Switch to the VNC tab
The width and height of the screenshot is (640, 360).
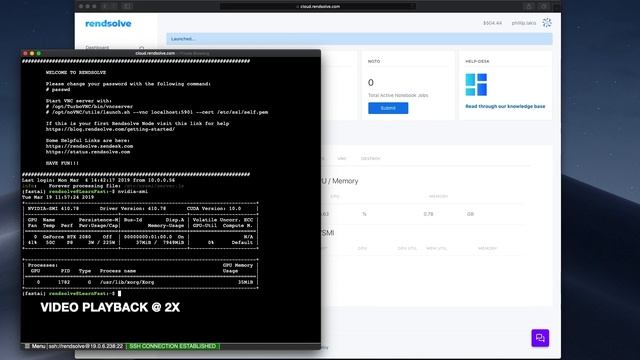click(x=342, y=158)
